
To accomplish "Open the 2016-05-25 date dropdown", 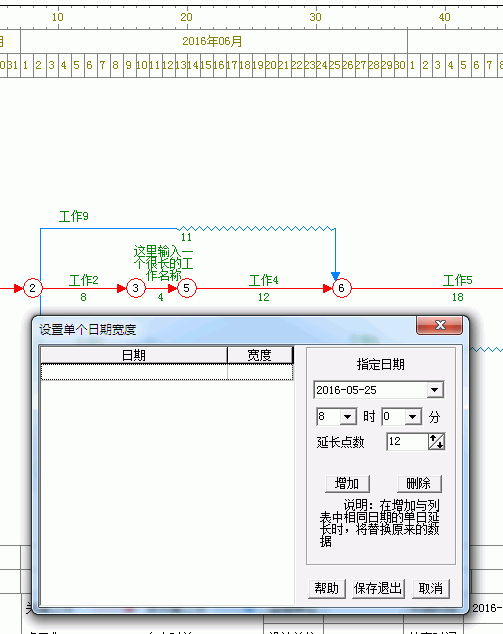I will coord(435,390).
